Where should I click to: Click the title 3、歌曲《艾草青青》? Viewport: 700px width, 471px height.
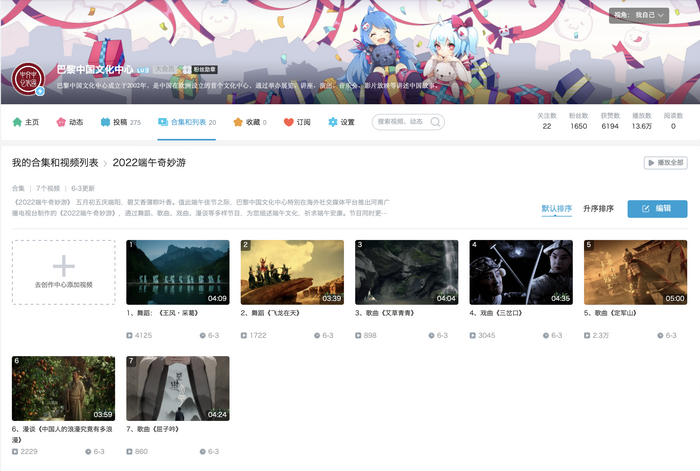[x=385, y=313]
